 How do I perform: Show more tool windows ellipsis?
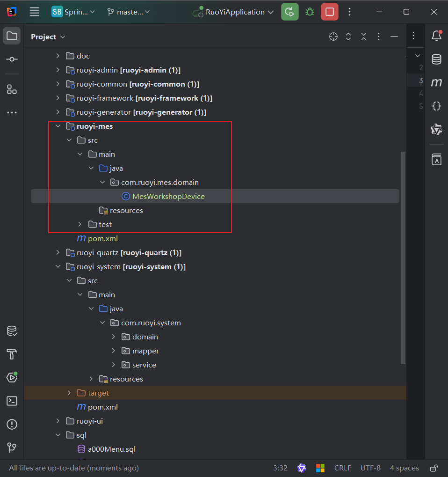coord(12,112)
